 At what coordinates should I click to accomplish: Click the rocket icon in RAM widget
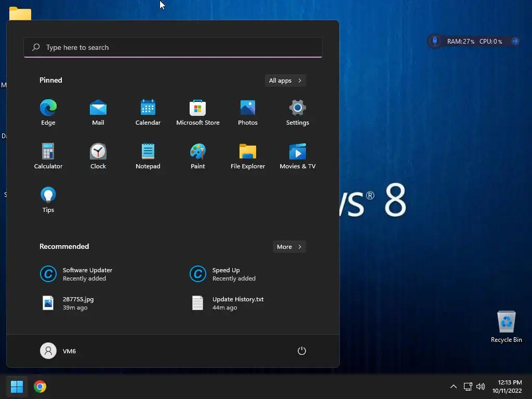tap(435, 42)
